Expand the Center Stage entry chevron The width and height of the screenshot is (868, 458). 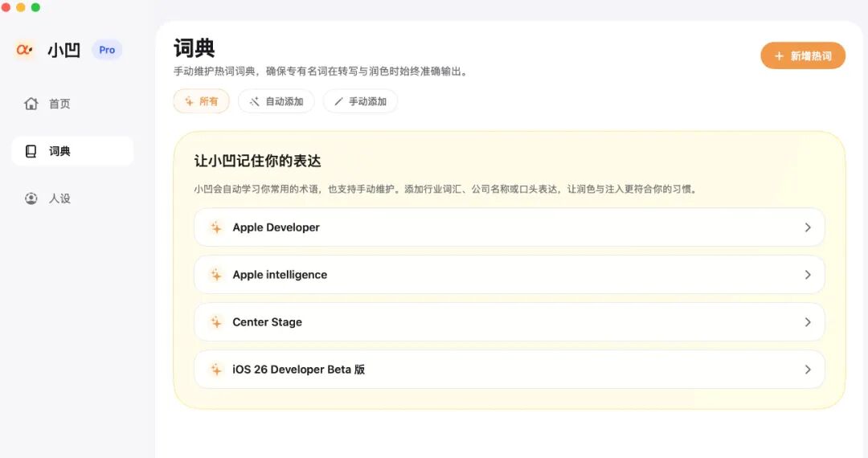click(808, 322)
